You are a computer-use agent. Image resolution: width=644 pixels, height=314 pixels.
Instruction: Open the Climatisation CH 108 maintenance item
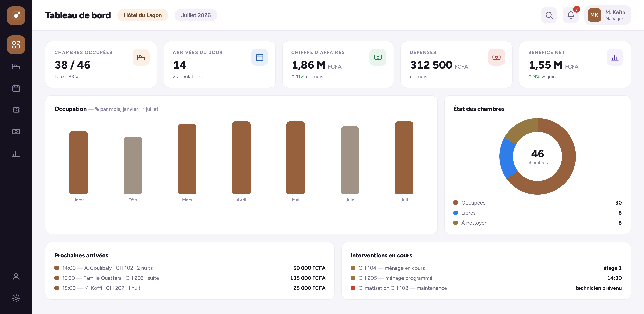pyautogui.click(x=486, y=288)
